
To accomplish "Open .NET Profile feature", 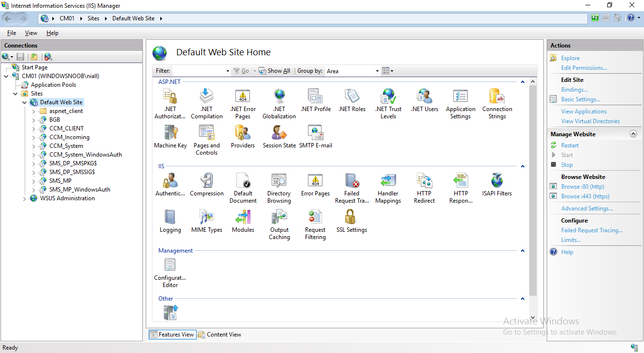I will tap(316, 100).
